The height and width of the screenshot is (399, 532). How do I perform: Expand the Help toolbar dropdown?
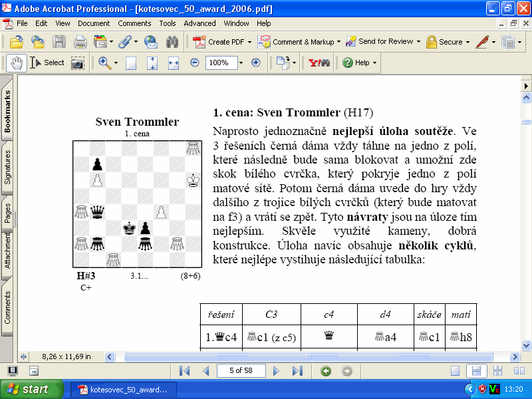click(374, 63)
